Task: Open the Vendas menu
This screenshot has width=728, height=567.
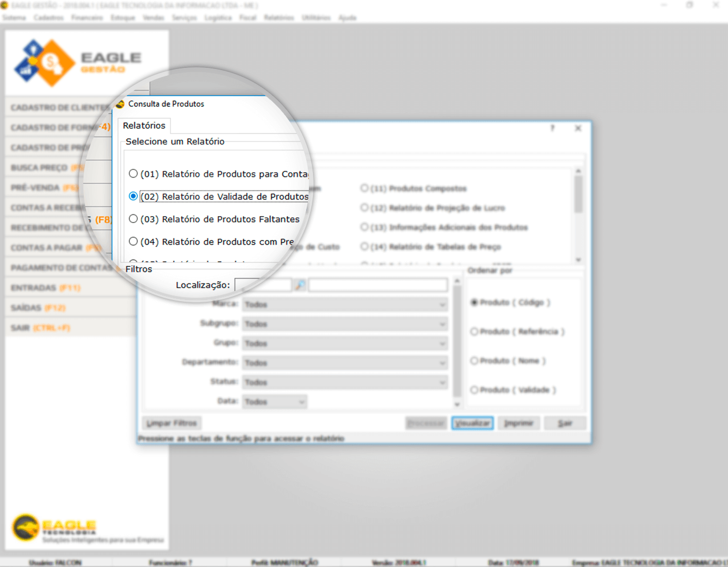Action: [153, 18]
